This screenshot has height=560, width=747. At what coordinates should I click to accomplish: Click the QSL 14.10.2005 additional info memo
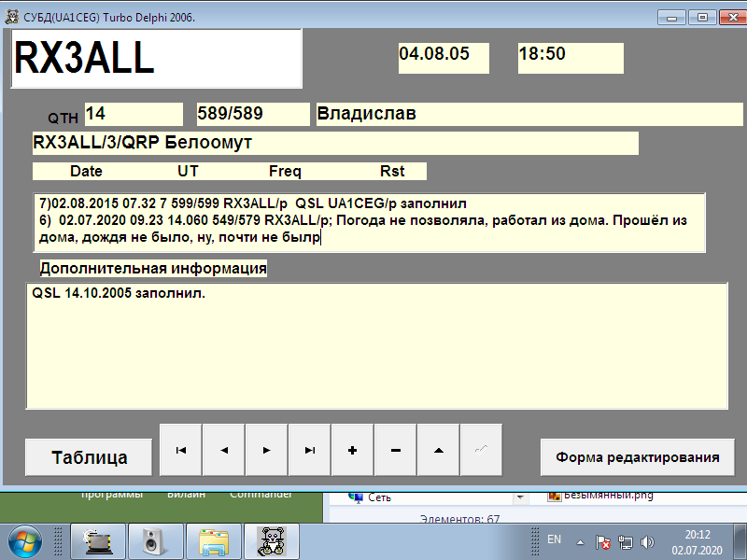[x=377, y=345]
